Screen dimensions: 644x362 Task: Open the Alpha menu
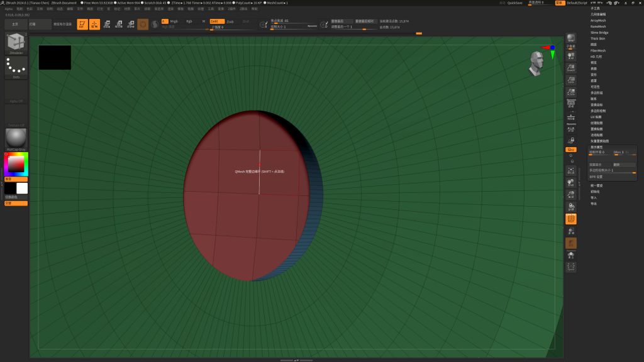pos(9,9)
